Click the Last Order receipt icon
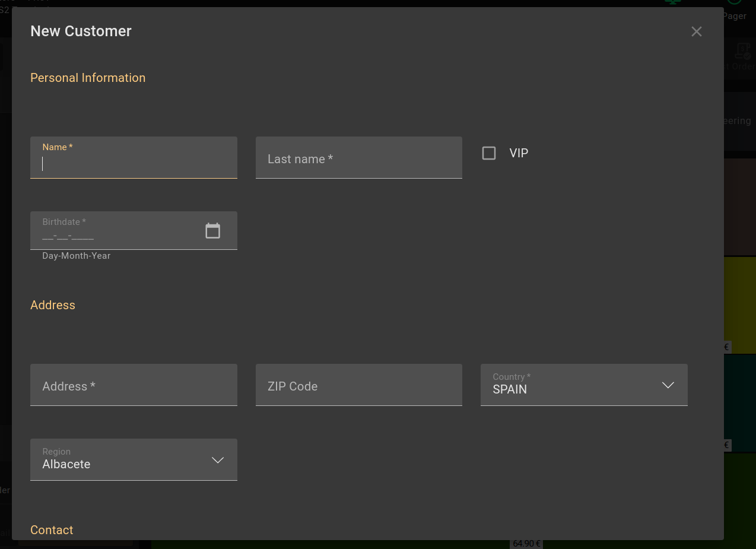756x549 pixels. tap(742, 51)
